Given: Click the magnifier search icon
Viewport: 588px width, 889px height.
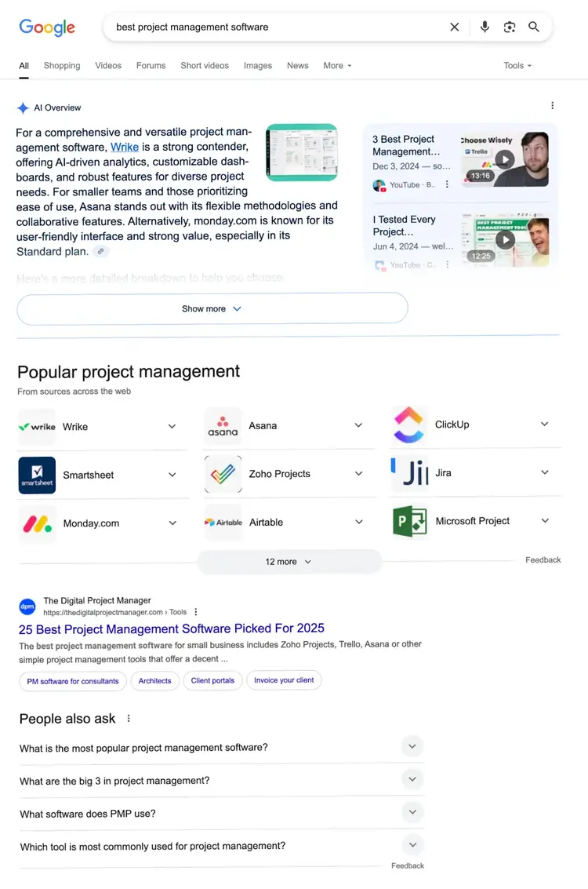Looking at the screenshot, I should point(534,27).
